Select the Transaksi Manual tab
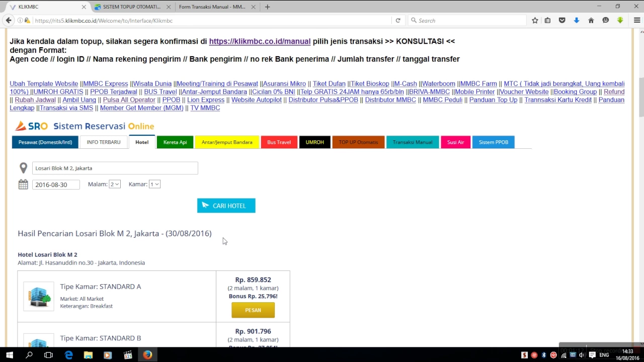Image resolution: width=644 pixels, height=362 pixels. pyautogui.click(x=413, y=142)
